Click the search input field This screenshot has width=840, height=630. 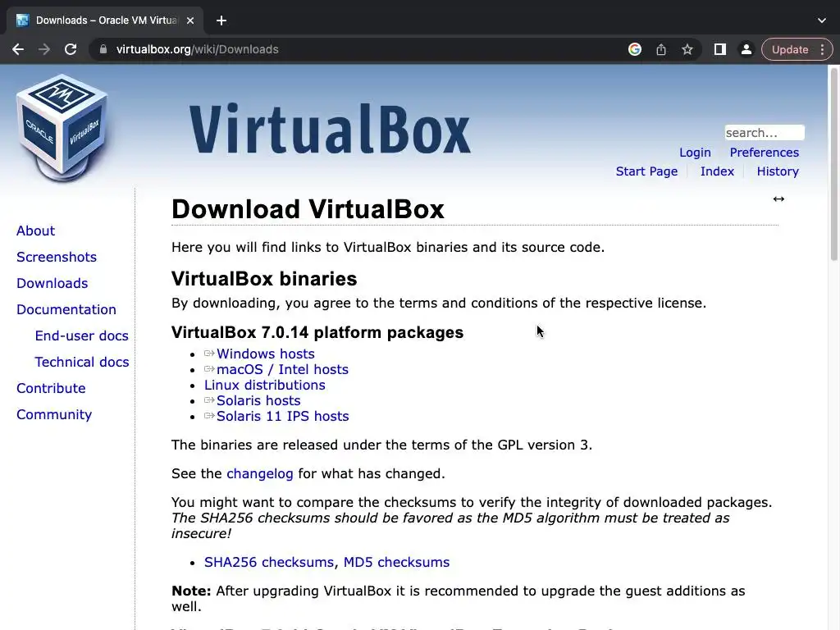pyautogui.click(x=765, y=132)
